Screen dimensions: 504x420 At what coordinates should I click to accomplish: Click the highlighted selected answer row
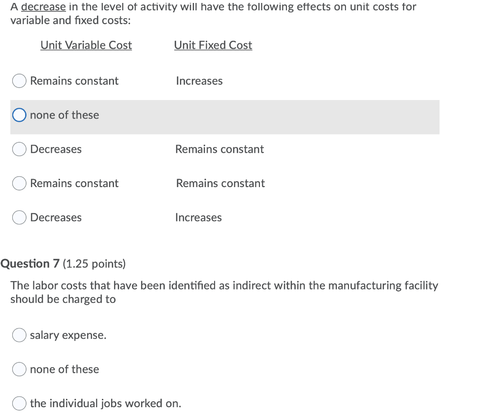coord(225,117)
